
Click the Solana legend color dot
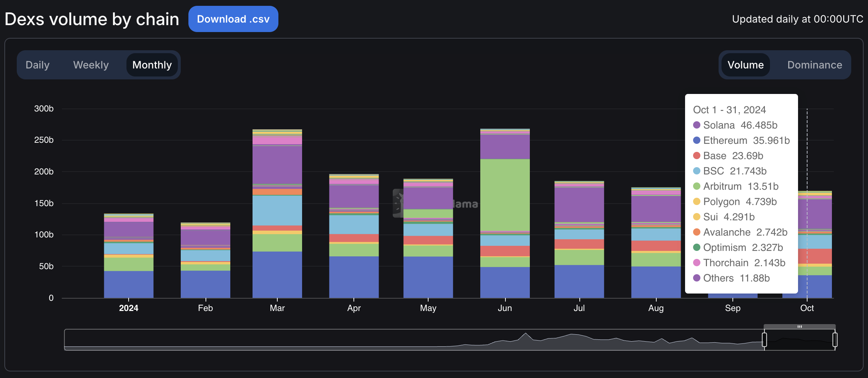[697, 125]
